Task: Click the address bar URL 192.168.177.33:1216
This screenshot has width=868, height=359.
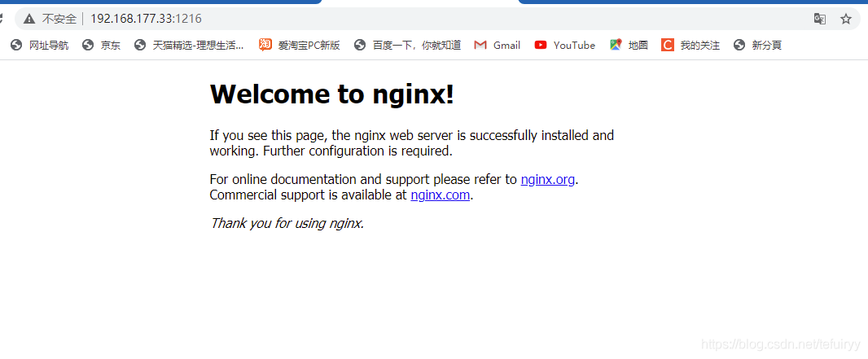Action: point(146,19)
